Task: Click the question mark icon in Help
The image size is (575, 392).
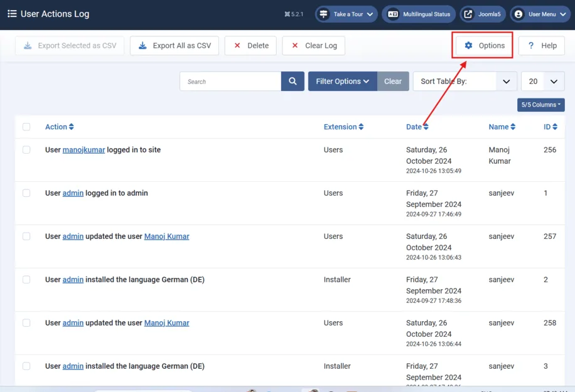Action: [x=531, y=45]
